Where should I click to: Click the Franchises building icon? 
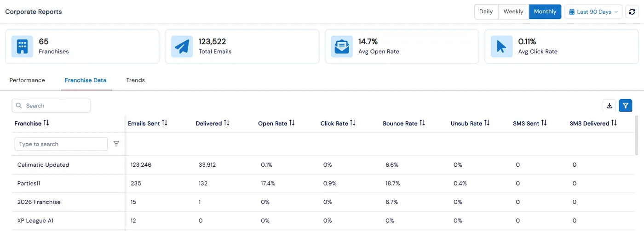pyautogui.click(x=22, y=46)
